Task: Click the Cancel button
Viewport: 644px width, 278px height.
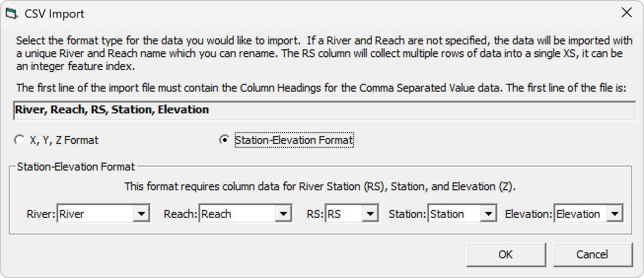Action: coord(593,254)
